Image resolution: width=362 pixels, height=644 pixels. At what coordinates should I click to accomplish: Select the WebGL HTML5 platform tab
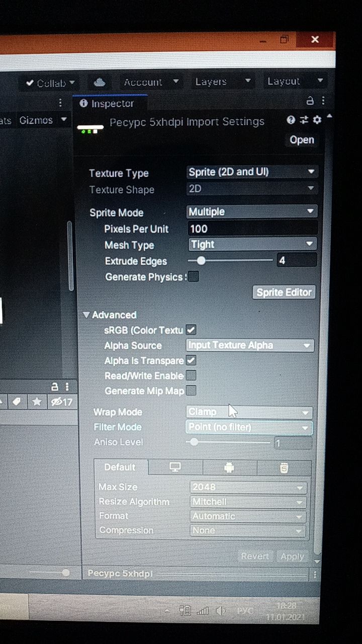tap(284, 468)
